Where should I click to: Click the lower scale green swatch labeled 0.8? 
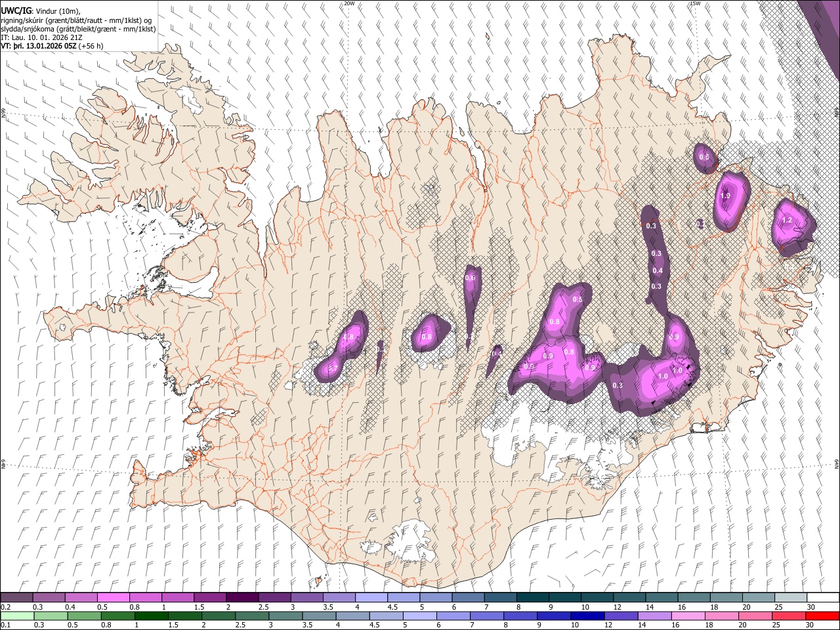(x=117, y=616)
